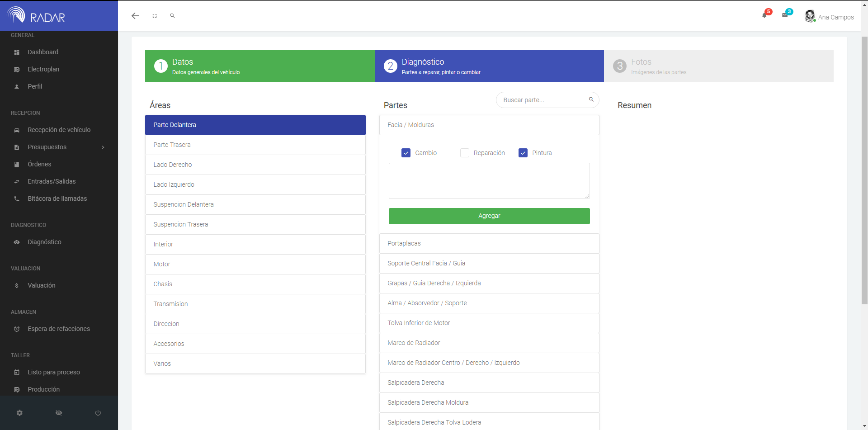Viewport: 868px width, 430px height.
Task: Click the hide-eye icon in sidebar footer
Action: [x=59, y=413]
